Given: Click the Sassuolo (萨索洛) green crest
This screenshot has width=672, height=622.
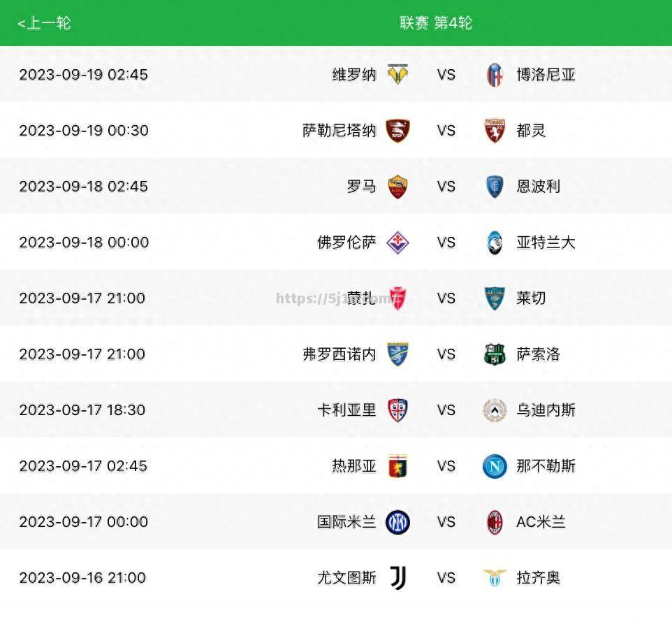Looking at the screenshot, I should pyautogui.click(x=495, y=354).
